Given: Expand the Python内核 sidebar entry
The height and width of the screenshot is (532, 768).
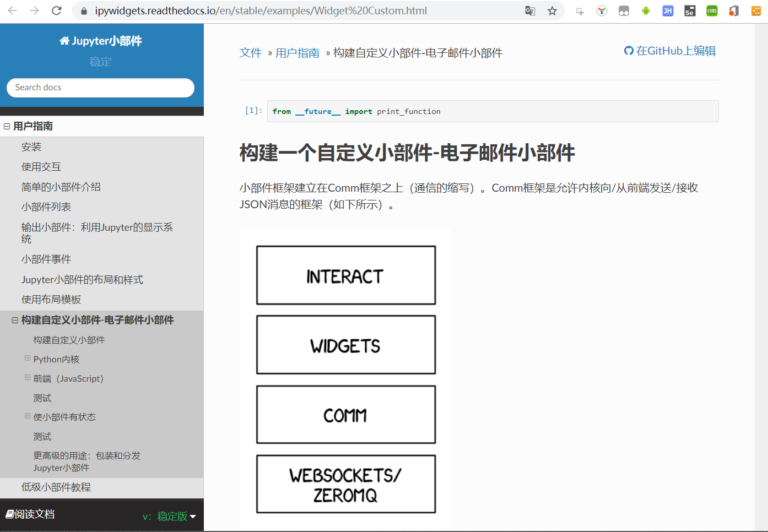Looking at the screenshot, I should click(27, 359).
